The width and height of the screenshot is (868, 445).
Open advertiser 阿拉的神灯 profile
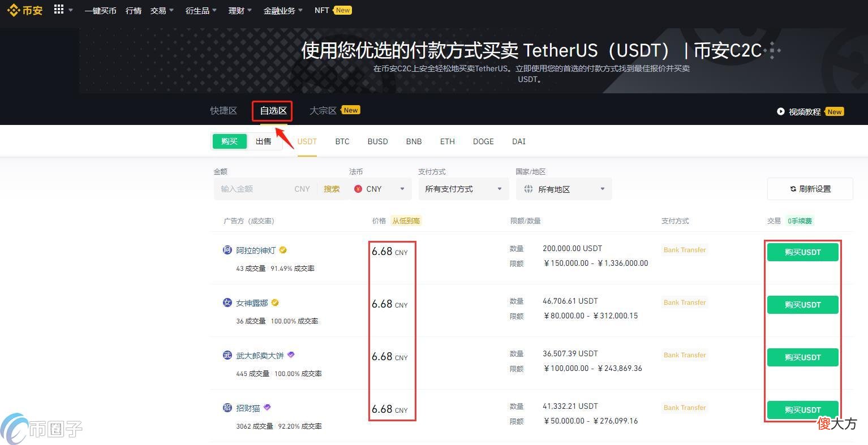click(x=256, y=250)
